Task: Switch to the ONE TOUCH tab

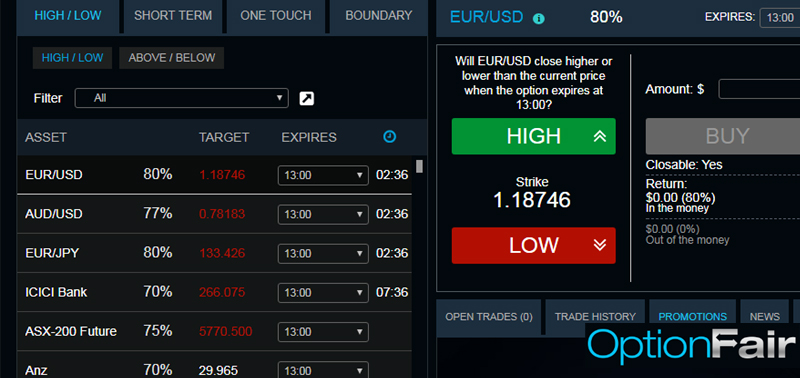Action: [276, 15]
